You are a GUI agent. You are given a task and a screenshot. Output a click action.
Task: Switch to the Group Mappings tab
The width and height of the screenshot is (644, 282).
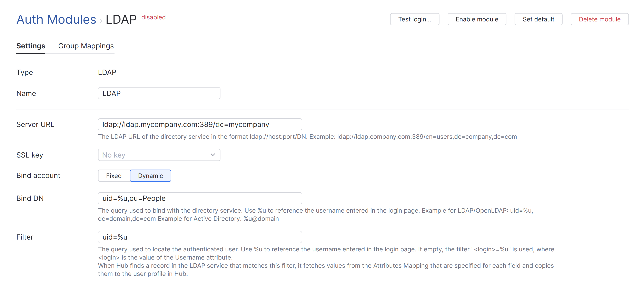[86, 46]
